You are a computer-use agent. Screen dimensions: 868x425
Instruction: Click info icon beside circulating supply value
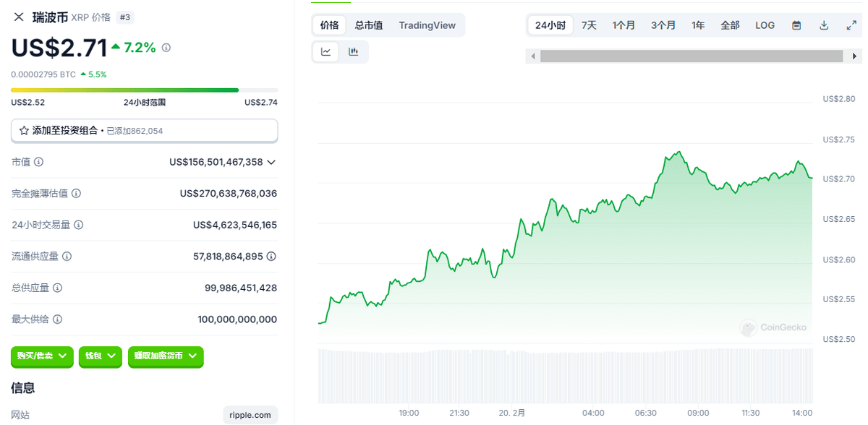coord(271,256)
